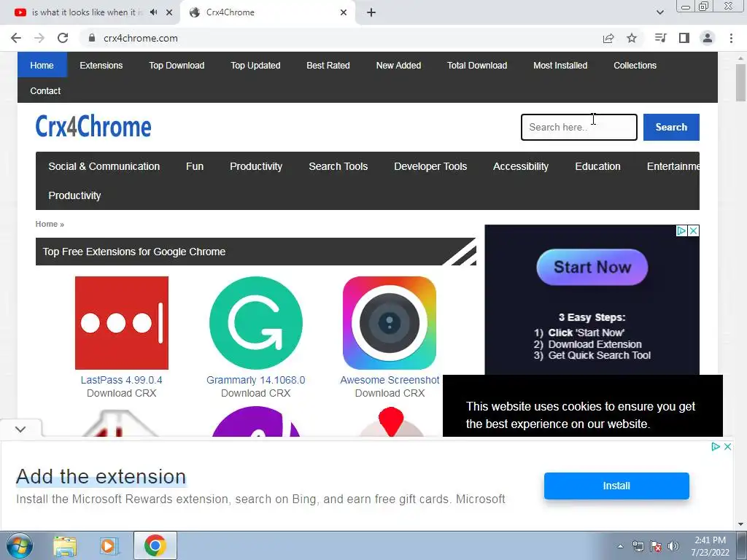Close the YouTube tab
This screenshot has height=560, width=747.
point(169,12)
